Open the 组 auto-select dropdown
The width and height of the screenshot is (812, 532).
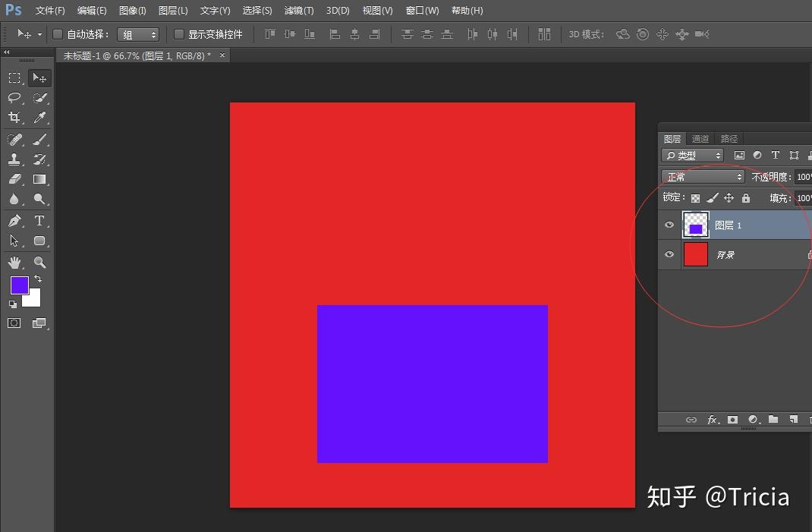pyautogui.click(x=138, y=35)
